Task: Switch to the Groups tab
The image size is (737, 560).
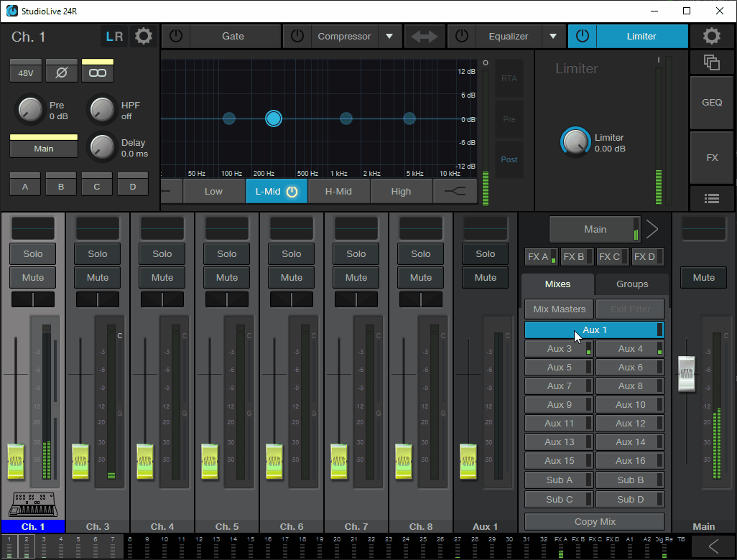Action: (632, 284)
